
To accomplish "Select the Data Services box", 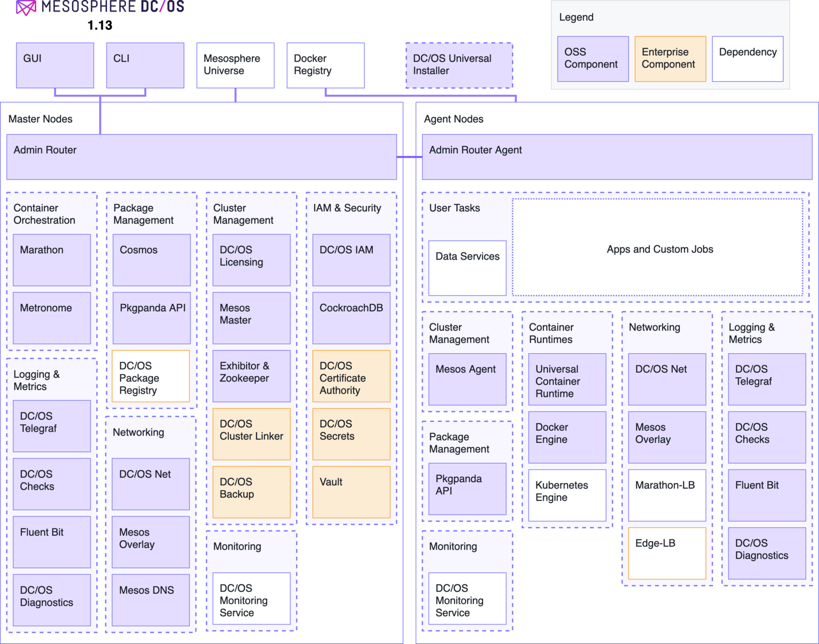I will (467, 268).
